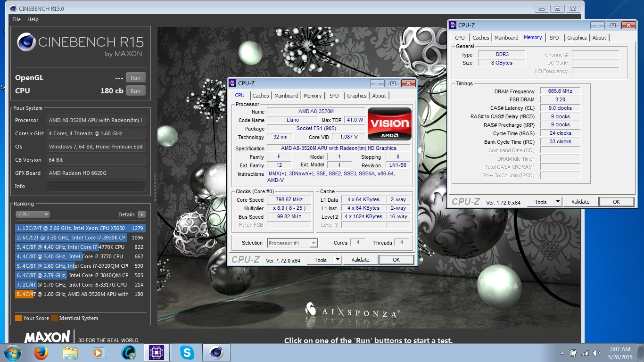Click the AMD Vision logo in CPU-Z
The image size is (644, 362).
389,124
